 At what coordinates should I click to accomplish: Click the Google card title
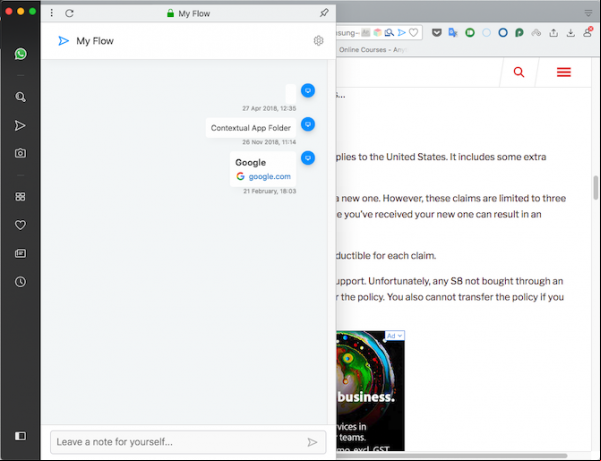pyautogui.click(x=250, y=162)
